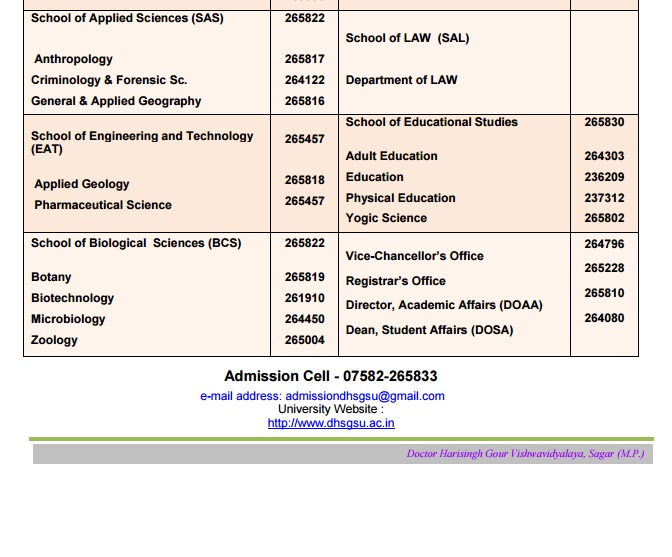Click phone number 265228
The width and height of the screenshot is (672, 557).
click(x=604, y=268)
